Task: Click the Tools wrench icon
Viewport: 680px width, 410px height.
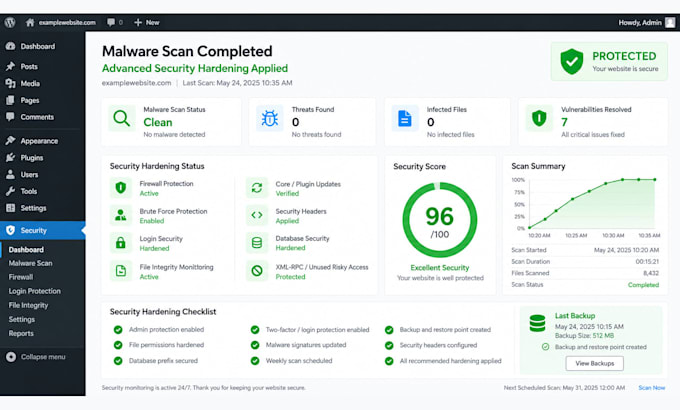Action: (x=10, y=191)
